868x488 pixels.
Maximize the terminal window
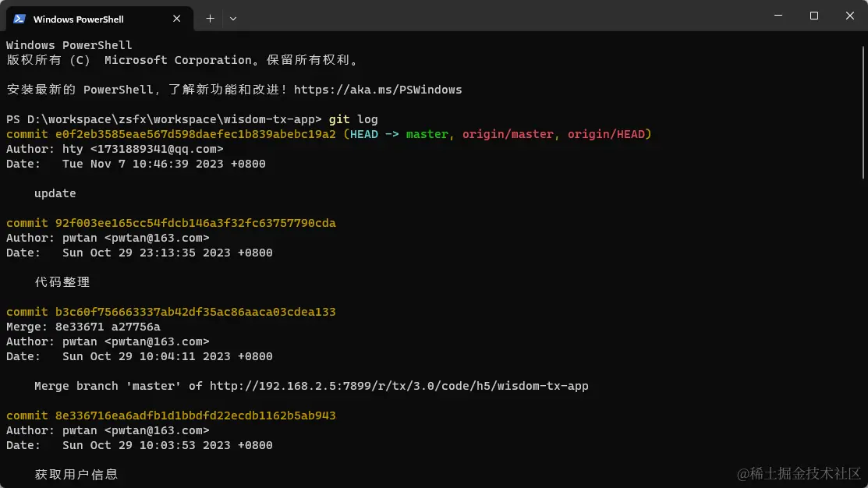814,16
